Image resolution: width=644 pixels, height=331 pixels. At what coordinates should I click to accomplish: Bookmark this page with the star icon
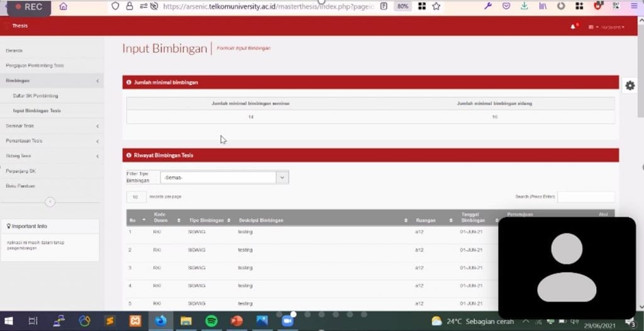[436, 6]
